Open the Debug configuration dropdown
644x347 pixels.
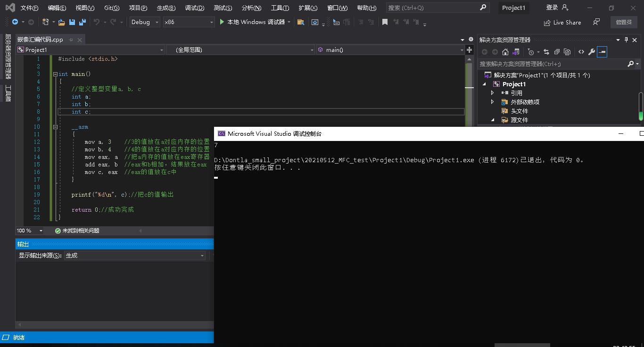pyautogui.click(x=144, y=22)
